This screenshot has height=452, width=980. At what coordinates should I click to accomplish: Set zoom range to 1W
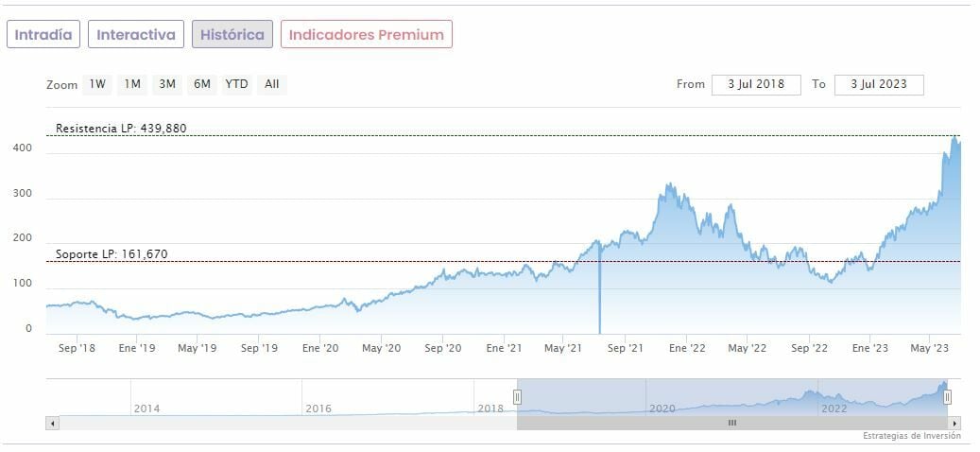(x=97, y=84)
